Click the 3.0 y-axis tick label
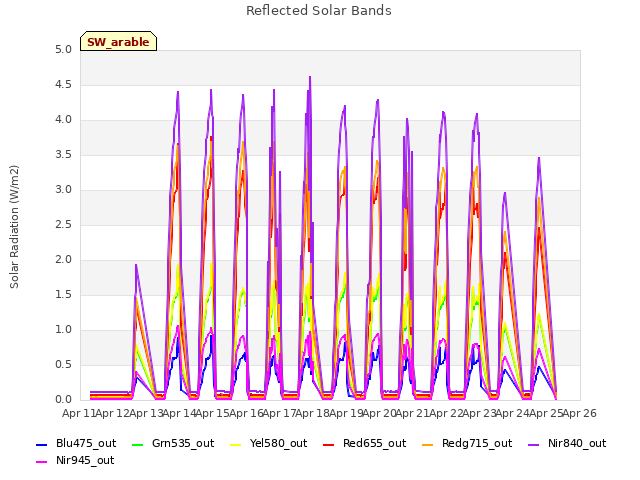 (x=63, y=190)
